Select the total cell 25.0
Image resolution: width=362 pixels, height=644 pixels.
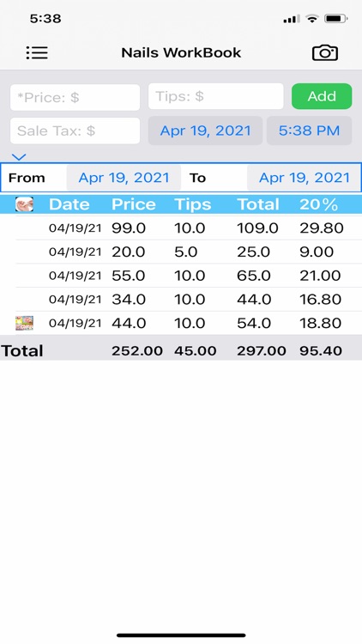pos(253,252)
